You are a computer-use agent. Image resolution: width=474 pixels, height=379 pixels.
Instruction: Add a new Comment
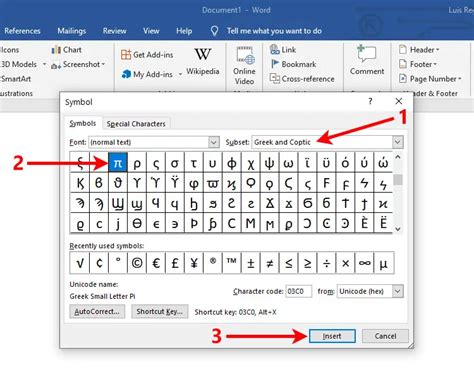[367, 60]
